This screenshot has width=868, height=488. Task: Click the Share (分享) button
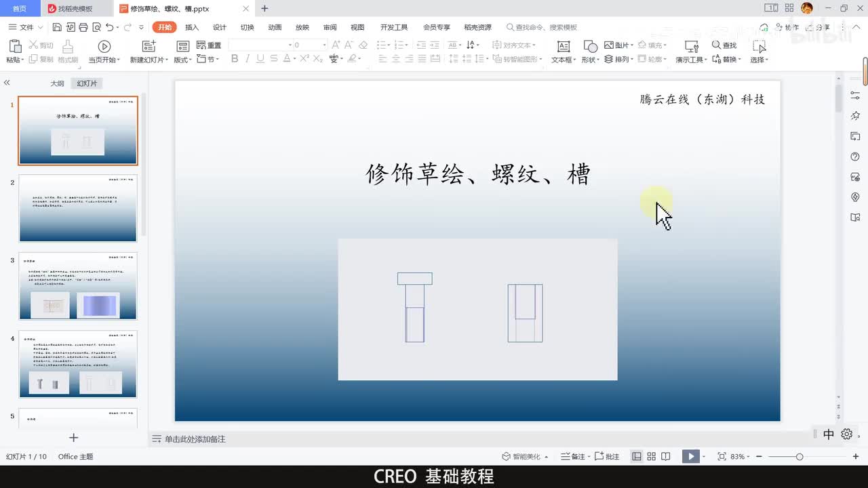pos(818,27)
